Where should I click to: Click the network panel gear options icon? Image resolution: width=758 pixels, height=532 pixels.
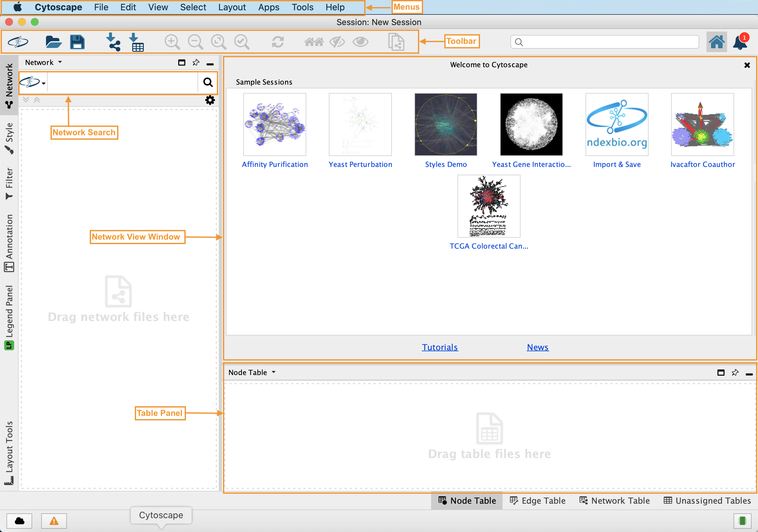[x=210, y=100]
